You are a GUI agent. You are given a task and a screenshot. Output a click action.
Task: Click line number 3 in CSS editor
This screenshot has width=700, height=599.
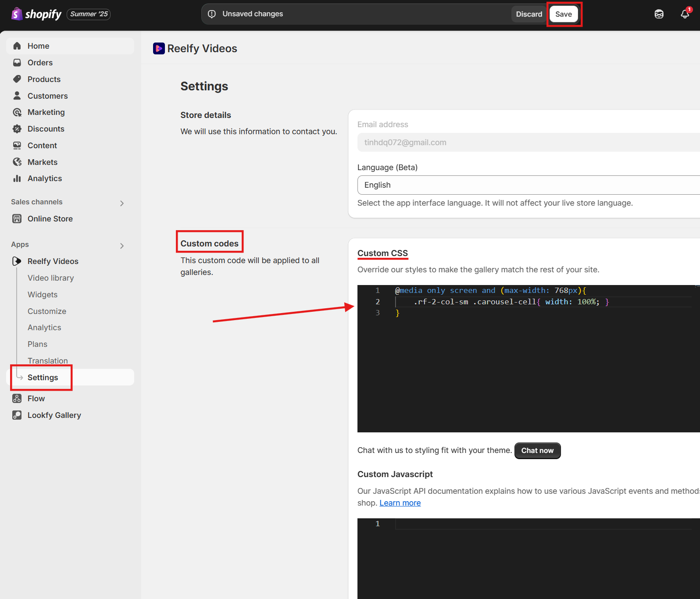(x=378, y=313)
